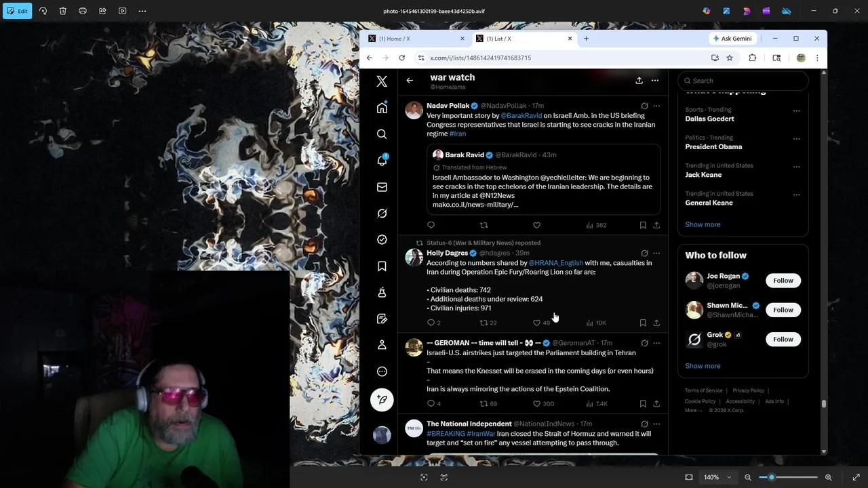Screen dimensions: 868x488
Task: Open Profile in X sidebar
Action: click(382, 345)
